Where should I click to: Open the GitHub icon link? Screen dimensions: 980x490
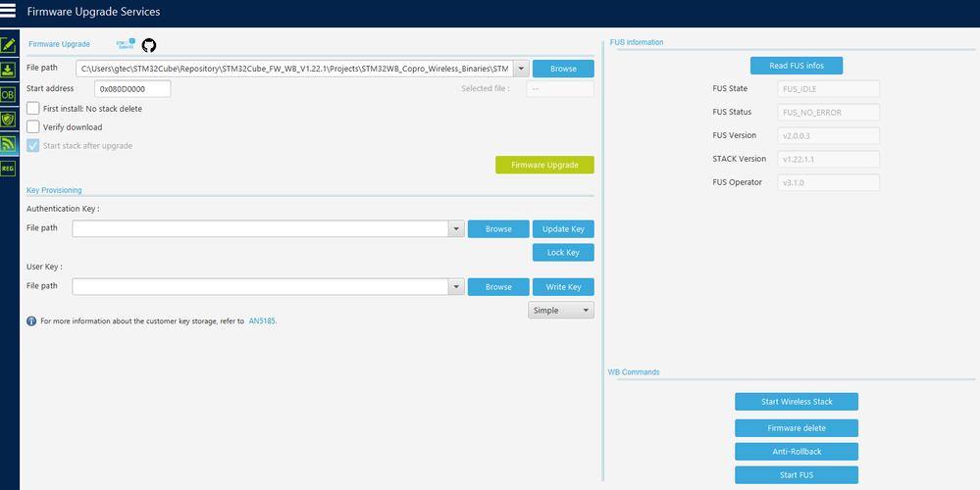149,45
